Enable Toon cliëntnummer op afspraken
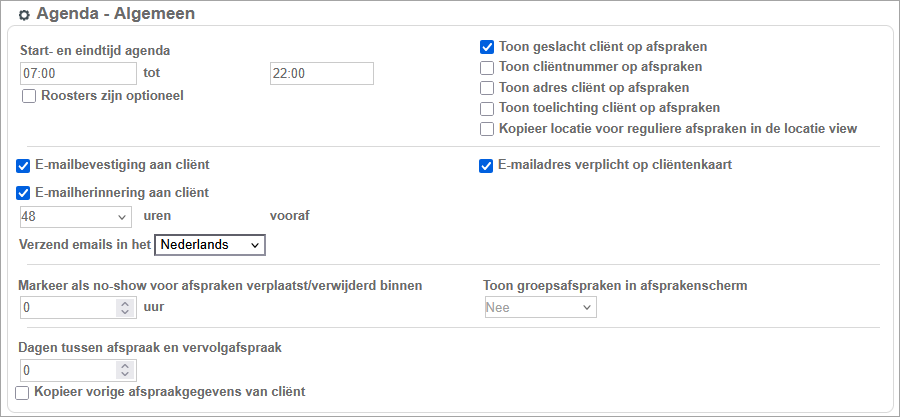This screenshot has width=900, height=417. (487, 68)
